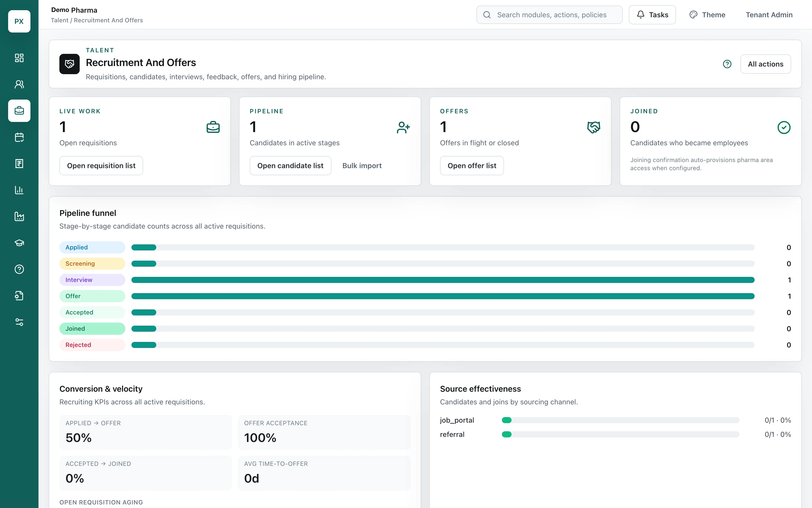Screen dimensions: 812x508
Task: Click the handshake module icon by Recruitment title
Action: click(70, 64)
